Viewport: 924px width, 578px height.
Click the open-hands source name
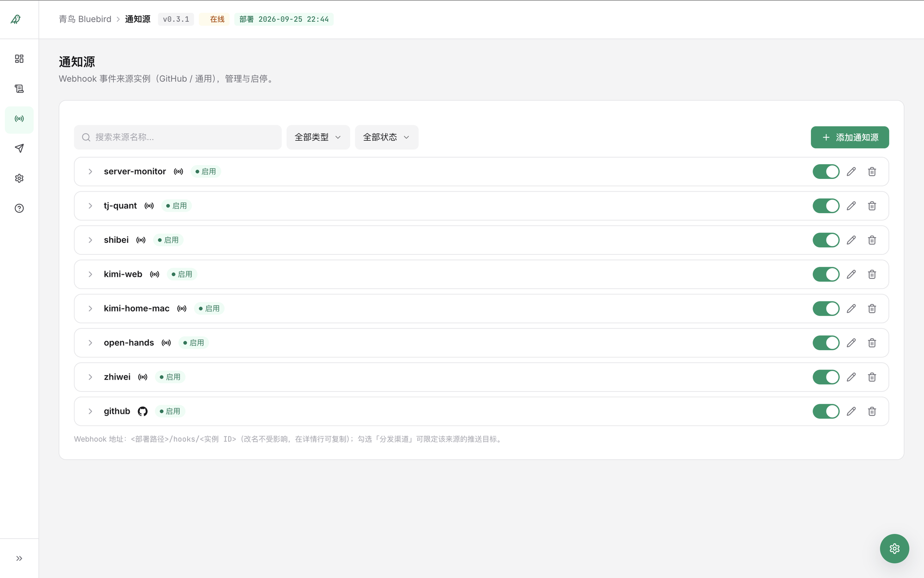129,343
